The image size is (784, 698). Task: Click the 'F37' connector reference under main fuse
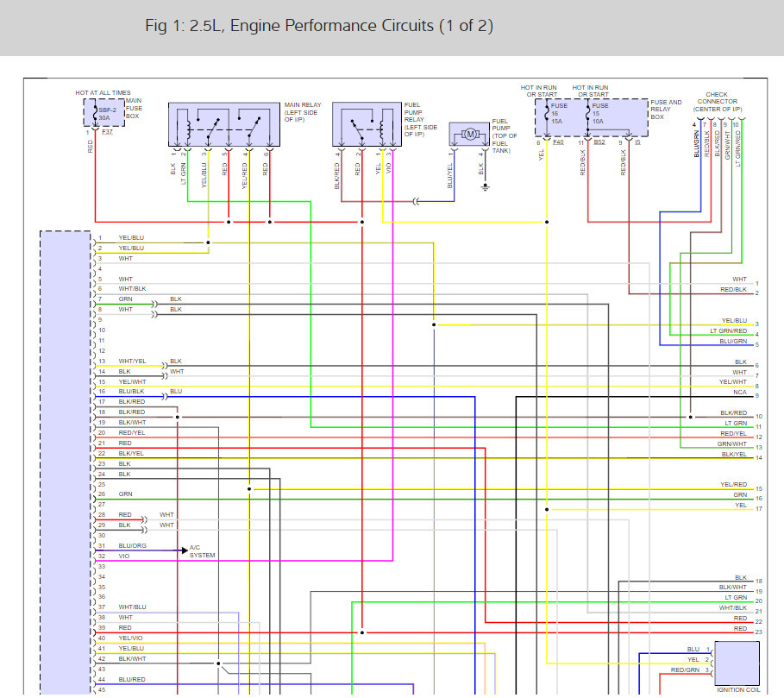tap(107, 133)
